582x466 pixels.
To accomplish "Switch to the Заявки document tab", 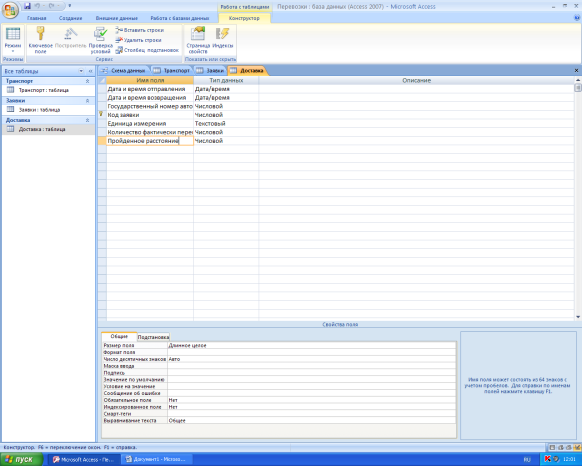I will 211,70.
